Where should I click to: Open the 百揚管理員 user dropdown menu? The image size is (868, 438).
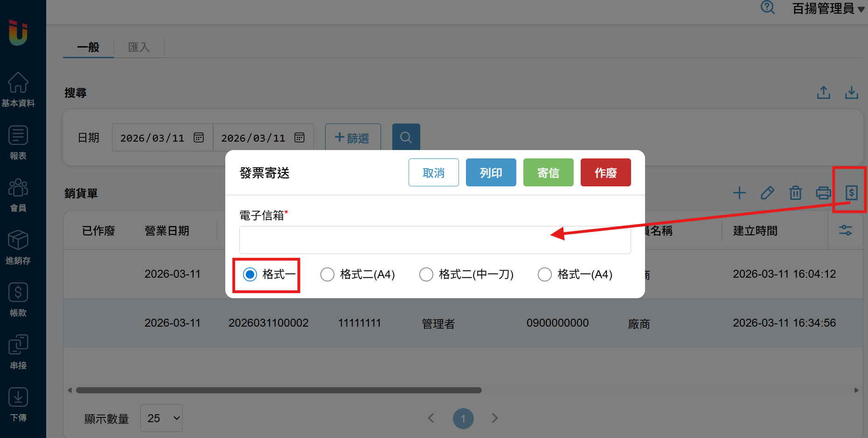tap(828, 8)
